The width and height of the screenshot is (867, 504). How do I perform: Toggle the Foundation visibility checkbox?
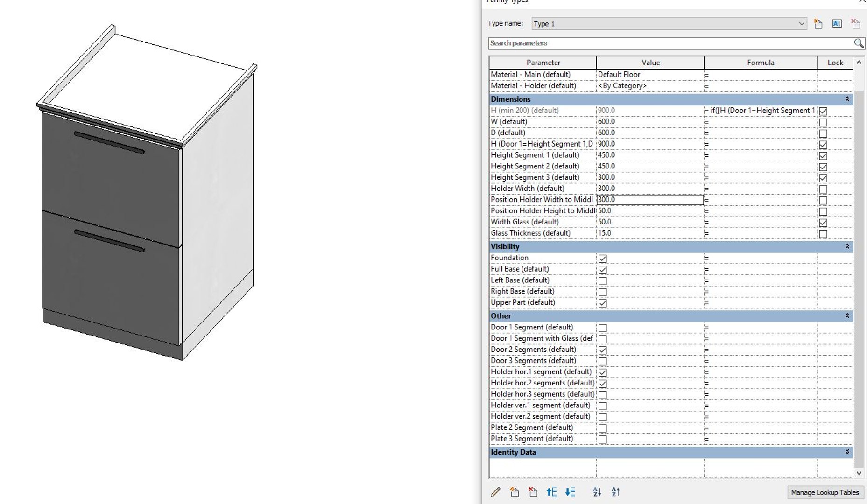click(x=603, y=259)
